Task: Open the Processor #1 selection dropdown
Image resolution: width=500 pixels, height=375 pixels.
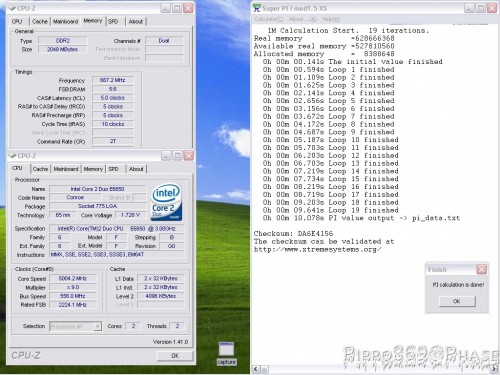Action: 75,326
